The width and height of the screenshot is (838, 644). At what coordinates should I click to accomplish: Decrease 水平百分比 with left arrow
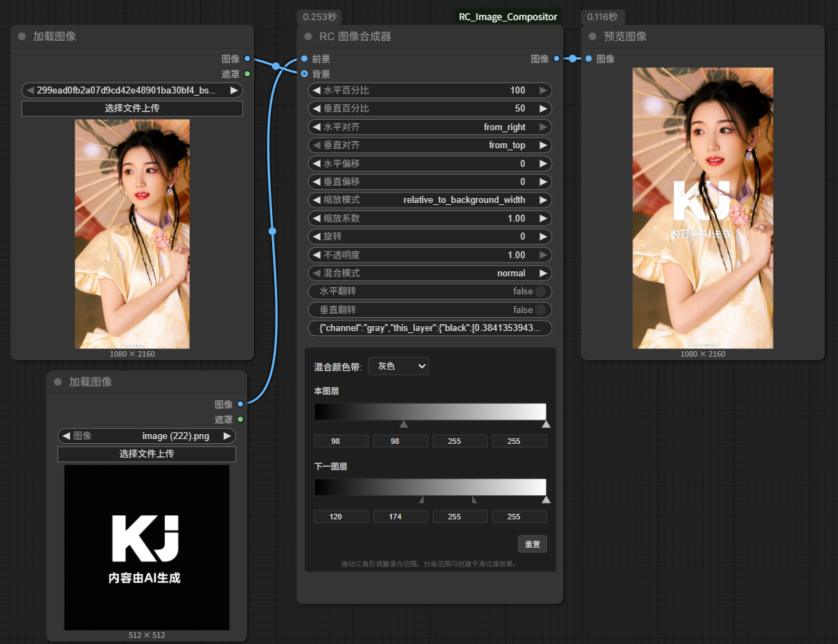pyautogui.click(x=317, y=90)
